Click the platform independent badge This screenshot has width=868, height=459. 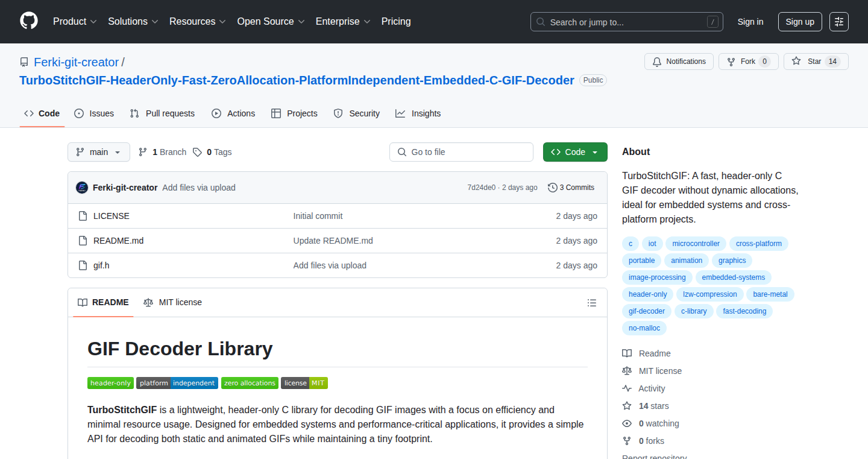point(177,383)
